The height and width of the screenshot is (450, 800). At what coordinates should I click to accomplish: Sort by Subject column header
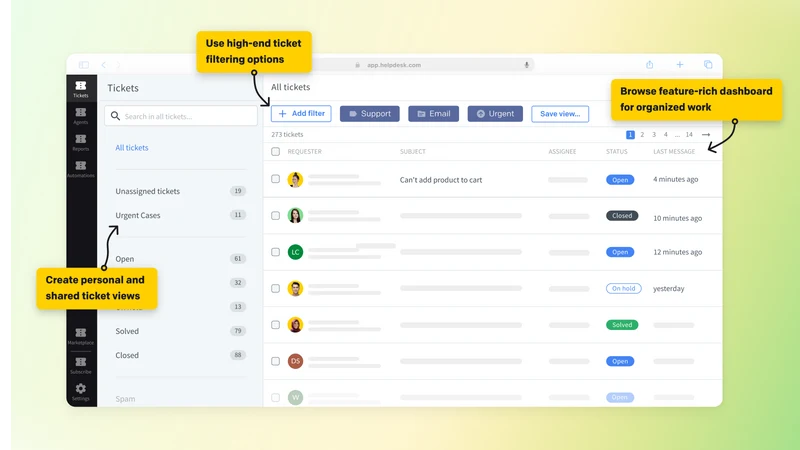point(413,152)
